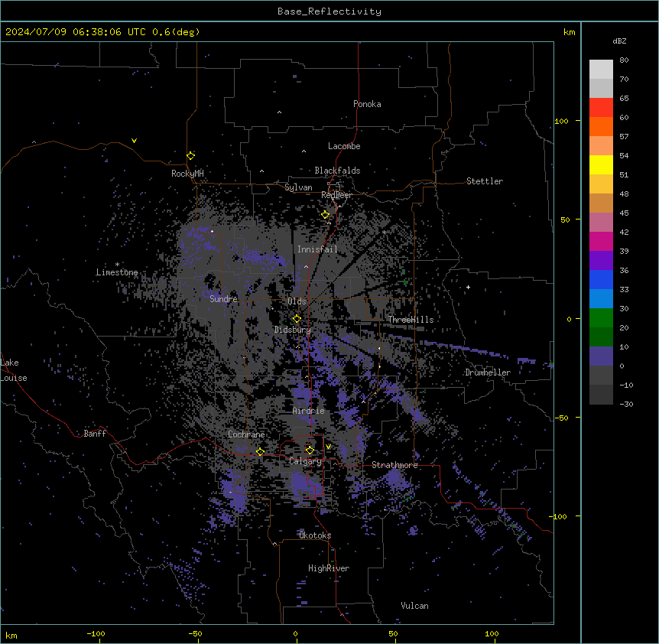The image size is (659, 644).
Task: Click the Banff label
Action: click(x=95, y=434)
